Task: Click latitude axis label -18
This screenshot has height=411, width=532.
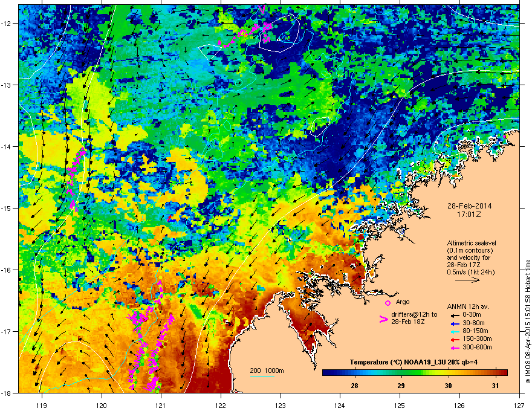Action: click(7, 393)
